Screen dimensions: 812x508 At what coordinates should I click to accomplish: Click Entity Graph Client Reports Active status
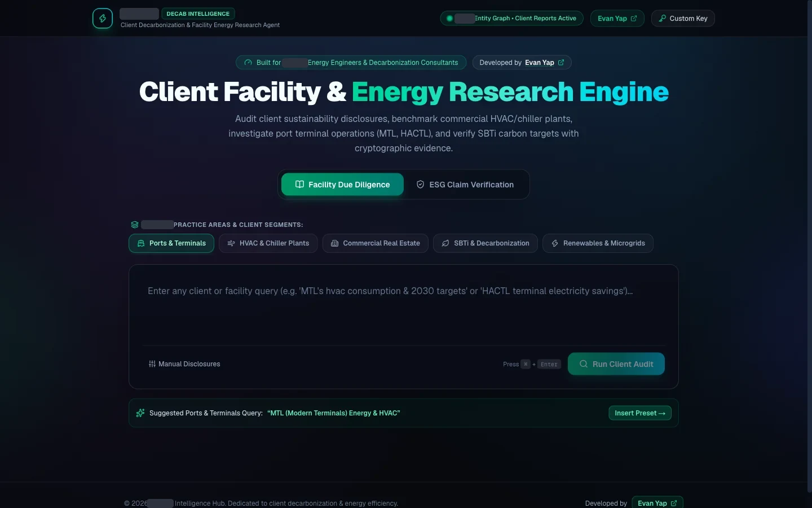pyautogui.click(x=511, y=19)
